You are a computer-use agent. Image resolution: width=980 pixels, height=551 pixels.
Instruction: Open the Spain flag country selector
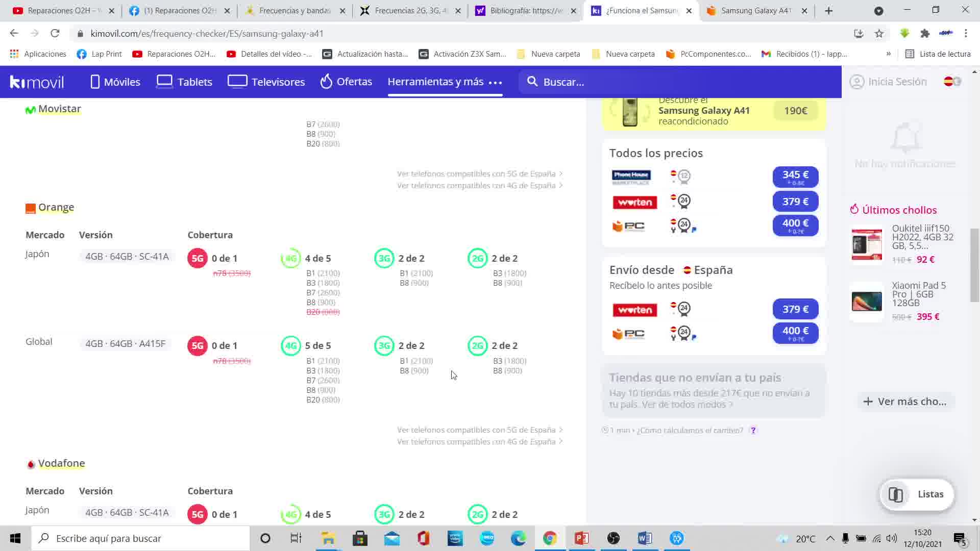click(x=952, y=82)
